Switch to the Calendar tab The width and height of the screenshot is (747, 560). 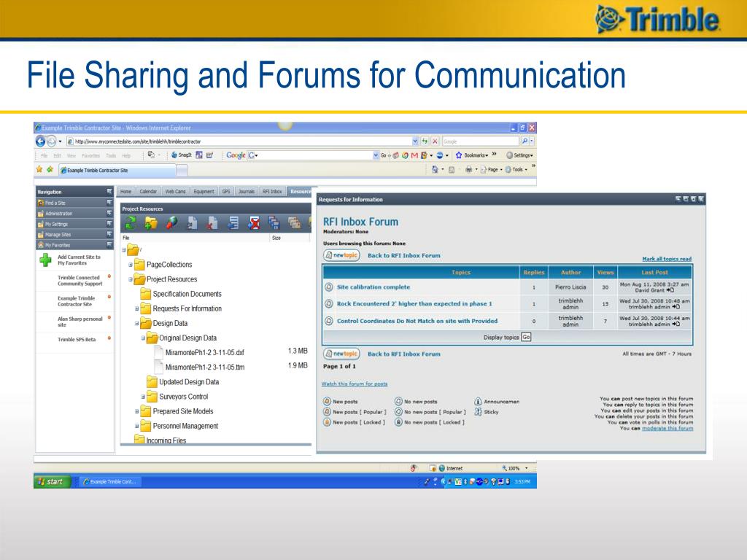(x=148, y=192)
